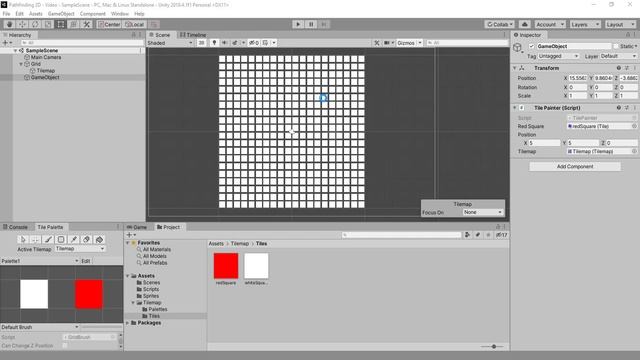Open Transform component help icon
This screenshot has width=640, height=360.
tap(619, 68)
